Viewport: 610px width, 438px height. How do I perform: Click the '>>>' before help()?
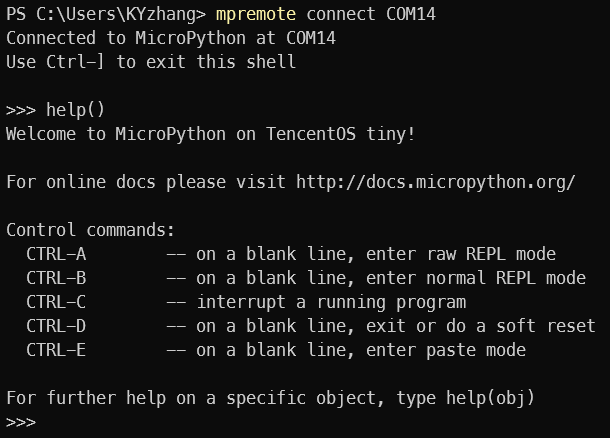tap(21, 110)
